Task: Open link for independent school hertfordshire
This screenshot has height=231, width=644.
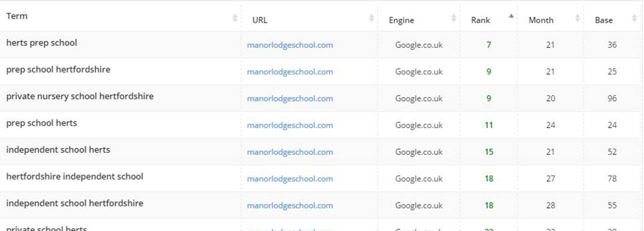Action: (290, 206)
